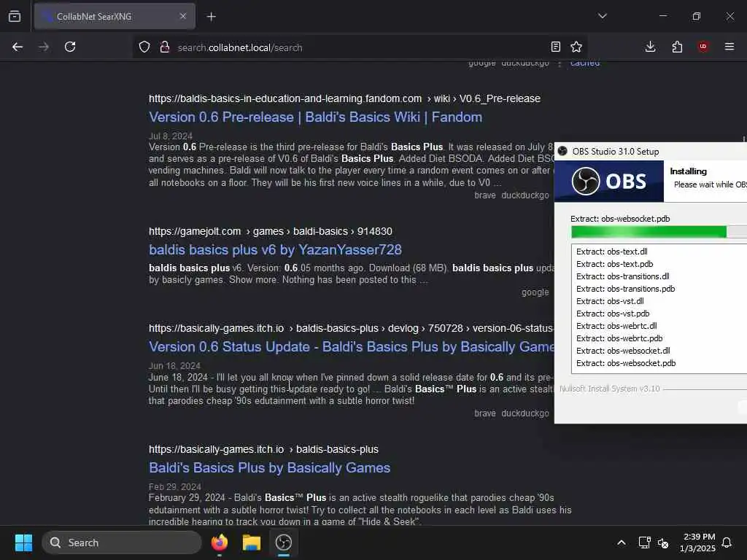Toggle reader view for the page
This screenshot has height=560, width=747.
[555, 47]
